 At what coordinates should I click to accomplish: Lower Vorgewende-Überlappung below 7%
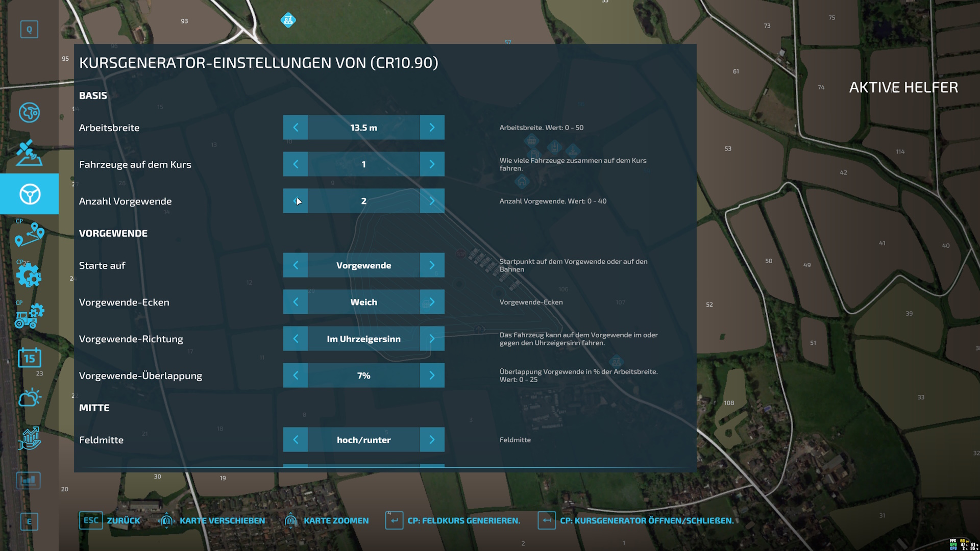(x=296, y=375)
